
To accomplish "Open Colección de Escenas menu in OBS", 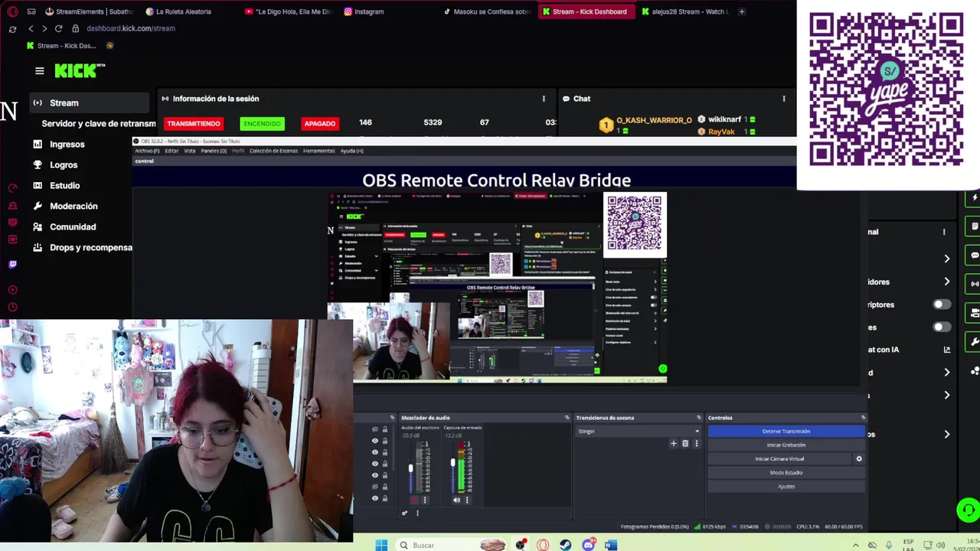I will point(273,151).
